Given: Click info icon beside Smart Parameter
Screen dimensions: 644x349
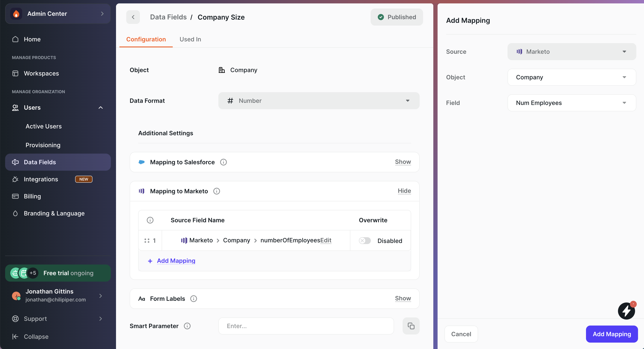Looking at the screenshot, I should 187,326.
